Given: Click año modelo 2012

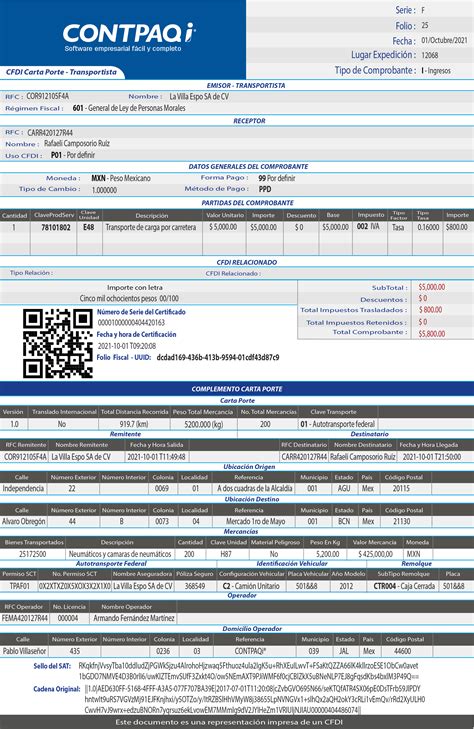Looking at the screenshot, I should (346, 586).
